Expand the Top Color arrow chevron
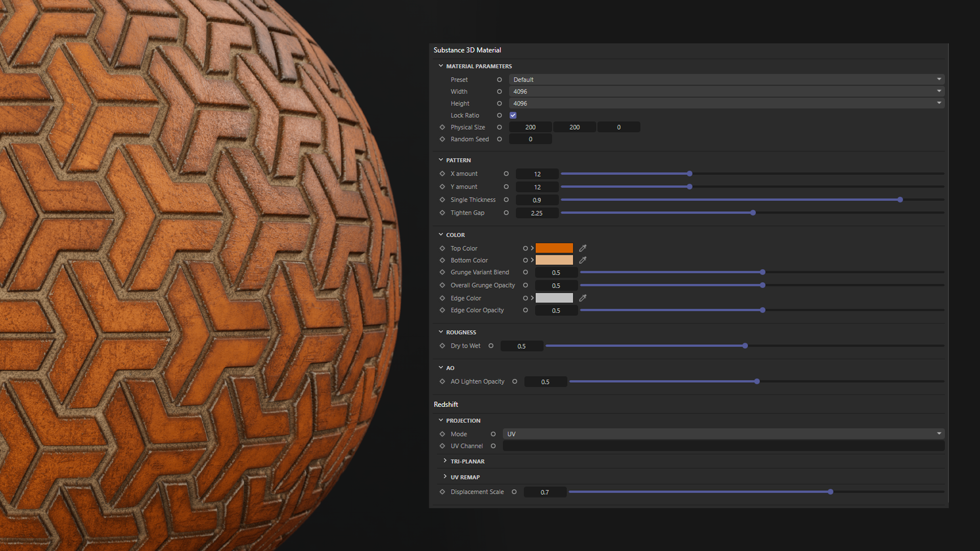 click(532, 248)
